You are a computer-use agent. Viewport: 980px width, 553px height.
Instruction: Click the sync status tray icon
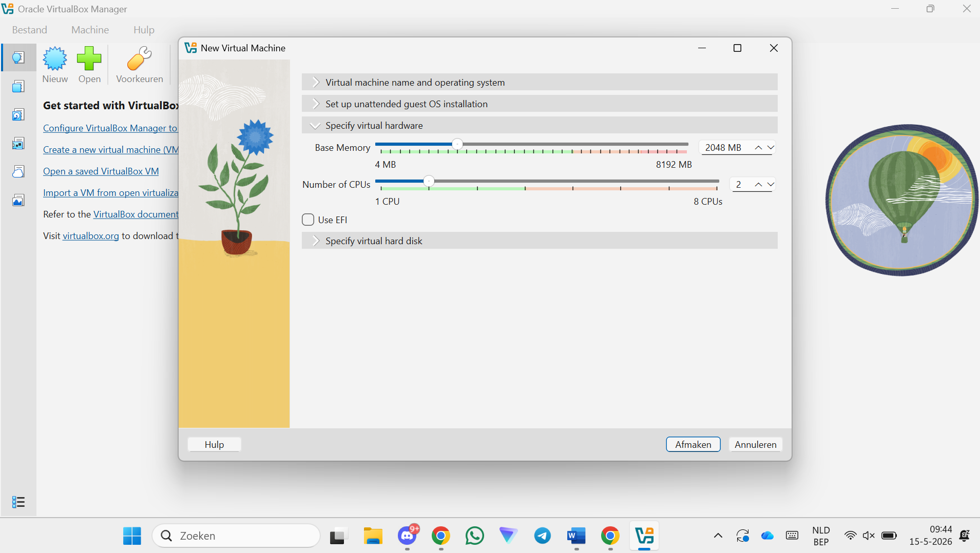click(x=743, y=536)
